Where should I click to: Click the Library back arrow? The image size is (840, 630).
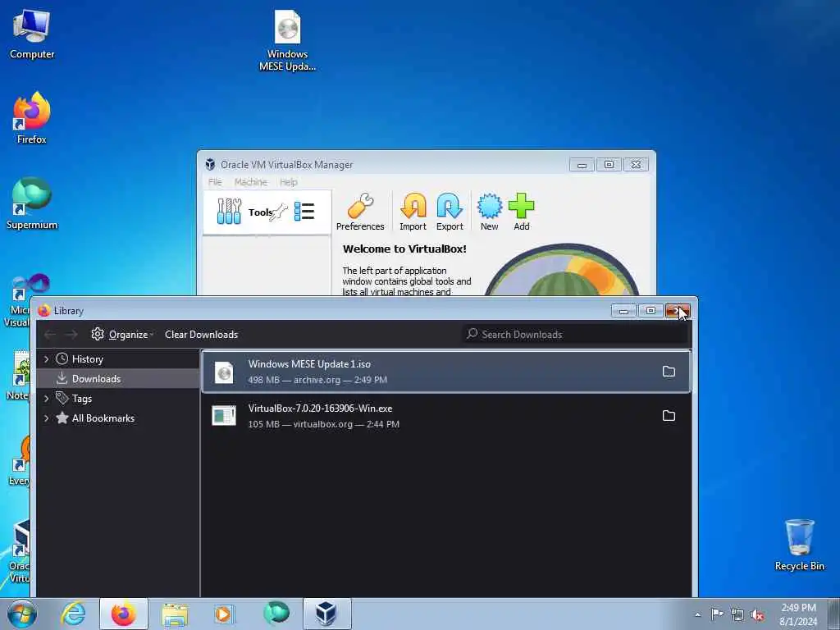[x=50, y=335]
